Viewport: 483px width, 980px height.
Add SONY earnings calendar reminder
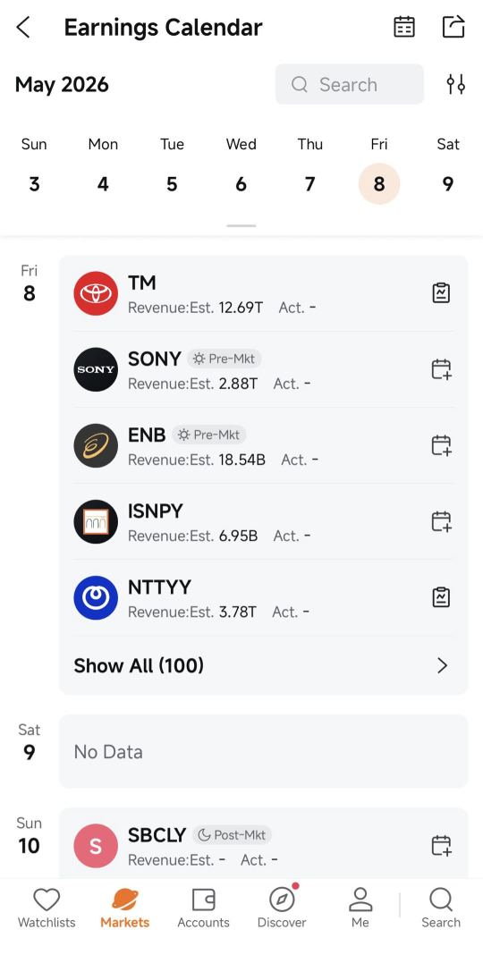(x=441, y=369)
